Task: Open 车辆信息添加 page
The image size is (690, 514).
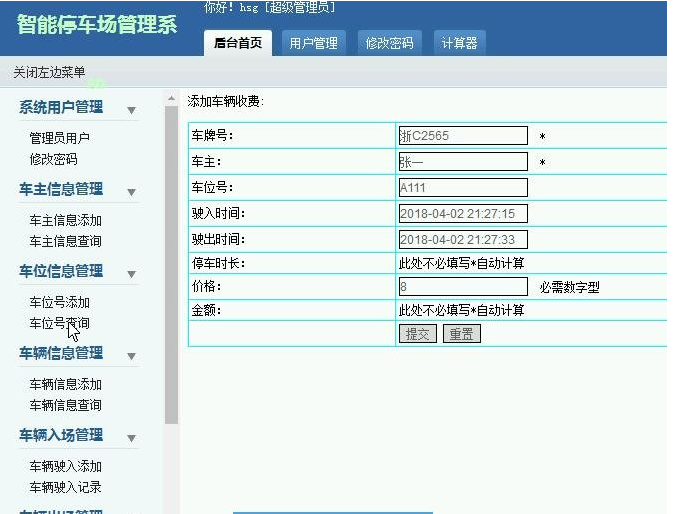Action: [66, 384]
